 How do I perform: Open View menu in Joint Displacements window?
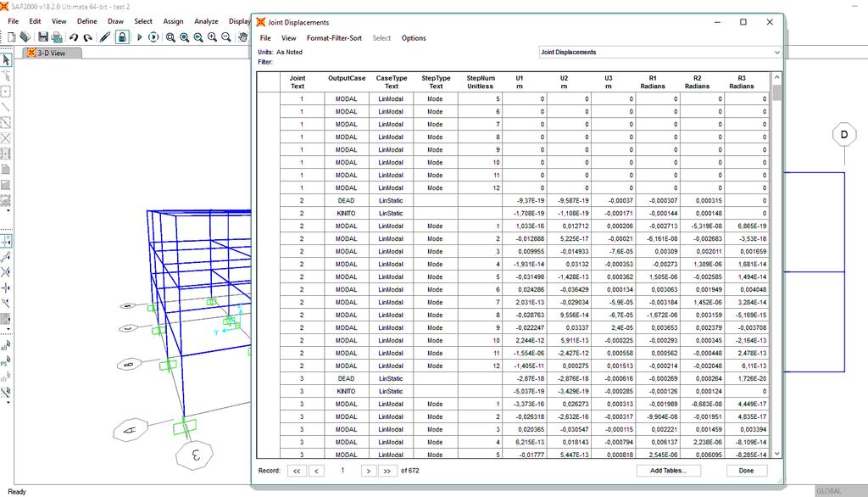point(288,38)
